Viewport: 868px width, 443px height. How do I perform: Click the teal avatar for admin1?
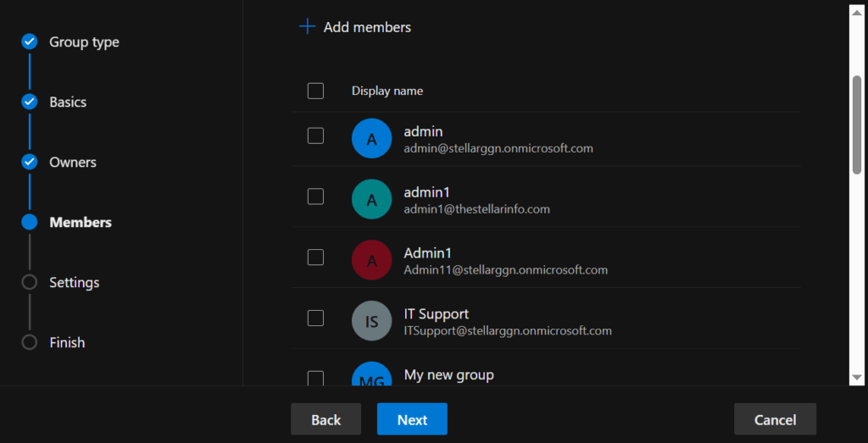pos(371,200)
